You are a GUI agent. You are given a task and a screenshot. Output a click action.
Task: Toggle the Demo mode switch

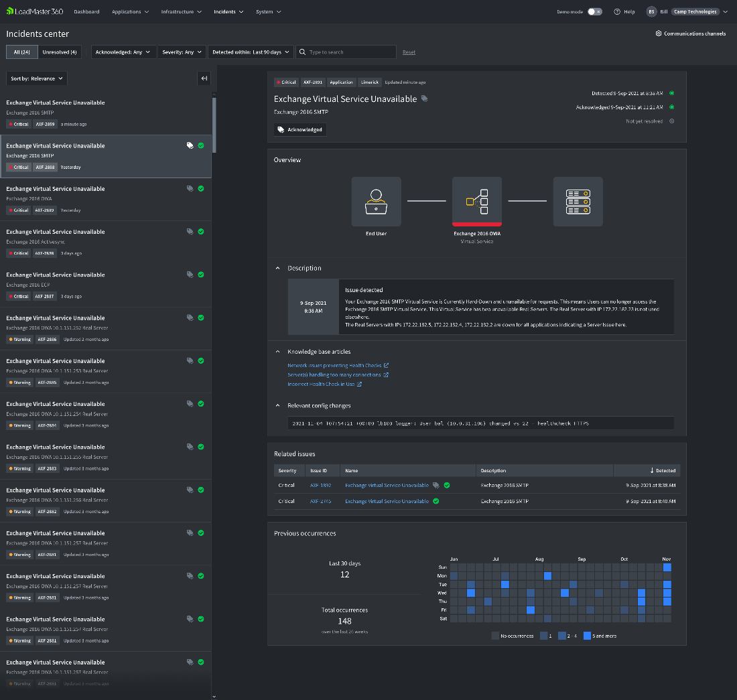point(594,12)
